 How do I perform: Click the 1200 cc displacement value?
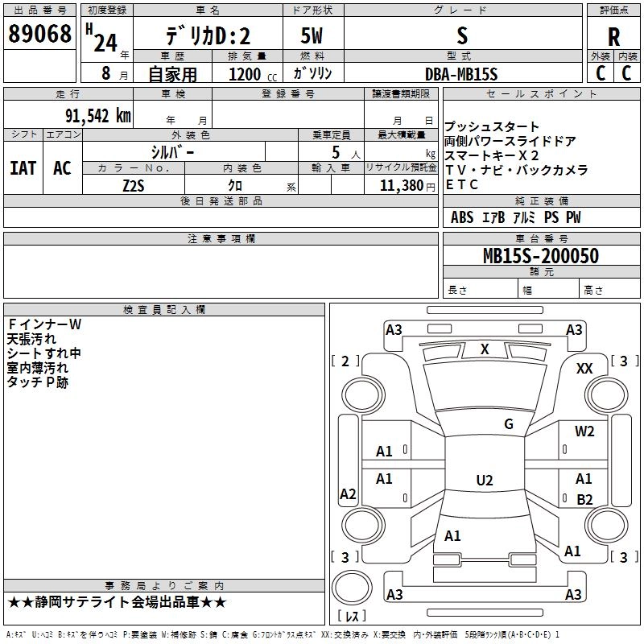tap(246, 74)
